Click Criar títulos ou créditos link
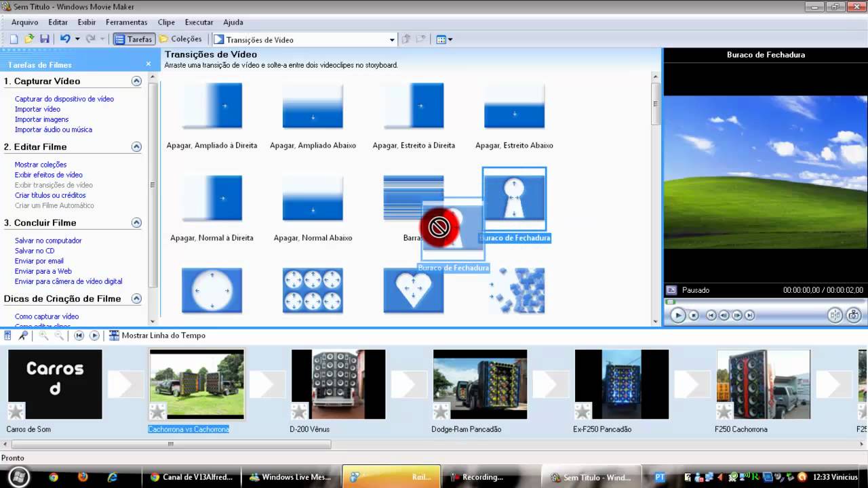868x488 pixels. tap(50, 195)
